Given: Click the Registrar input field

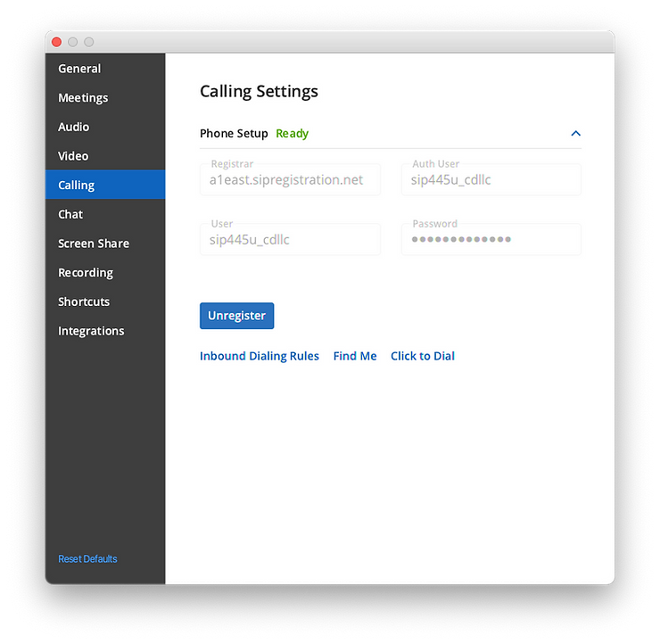Looking at the screenshot, I should click(290, 179).
